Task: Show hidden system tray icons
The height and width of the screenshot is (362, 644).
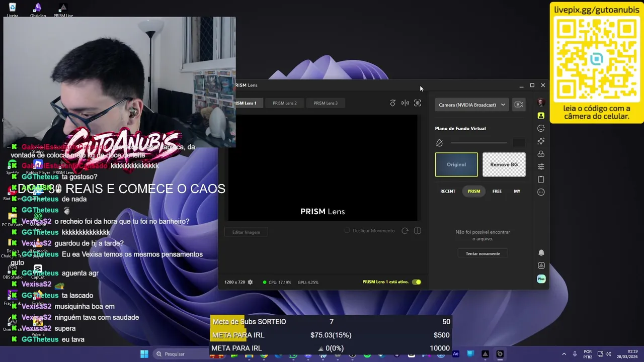Action: (x=564, y=354)
